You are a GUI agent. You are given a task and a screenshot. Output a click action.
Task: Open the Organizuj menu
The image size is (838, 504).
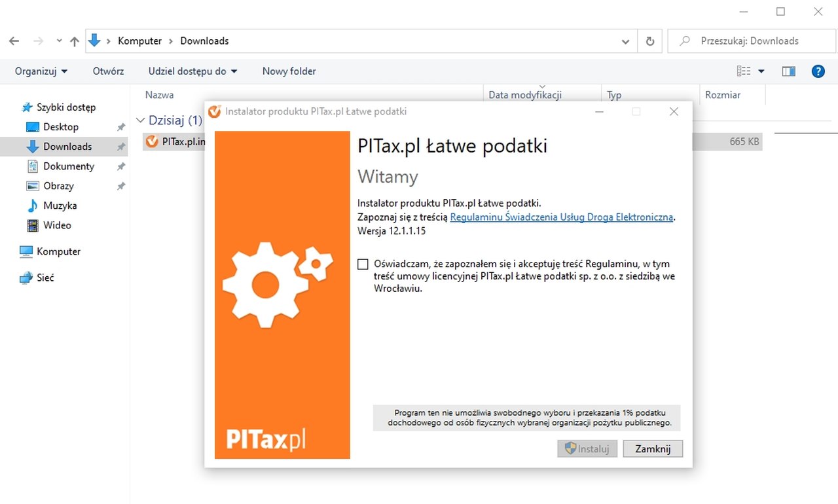(x=41, y=71)
